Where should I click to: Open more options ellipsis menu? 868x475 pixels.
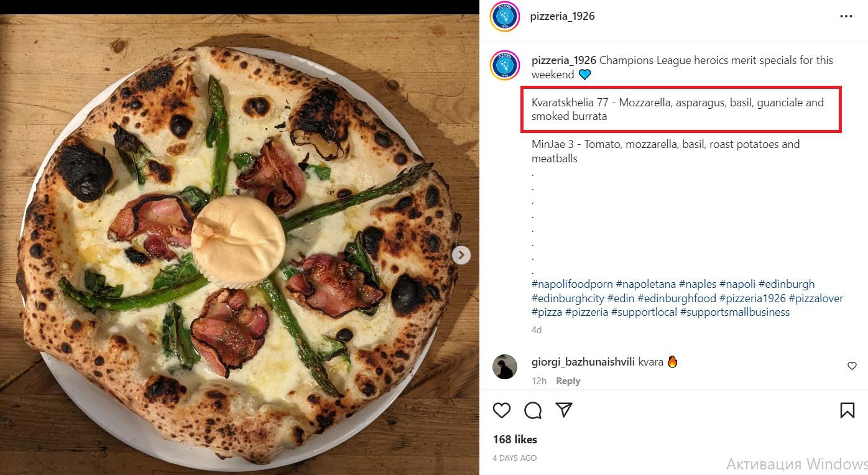[846, 16]
